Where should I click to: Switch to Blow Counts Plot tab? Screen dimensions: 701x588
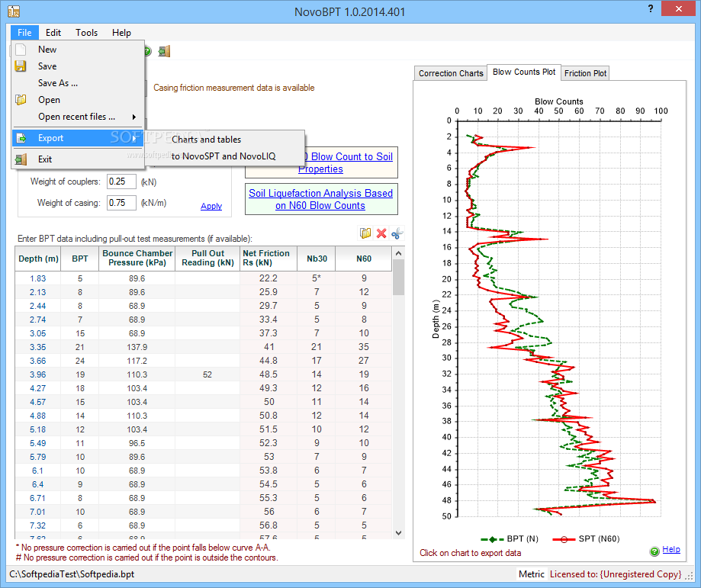click(x=524, y=72)
